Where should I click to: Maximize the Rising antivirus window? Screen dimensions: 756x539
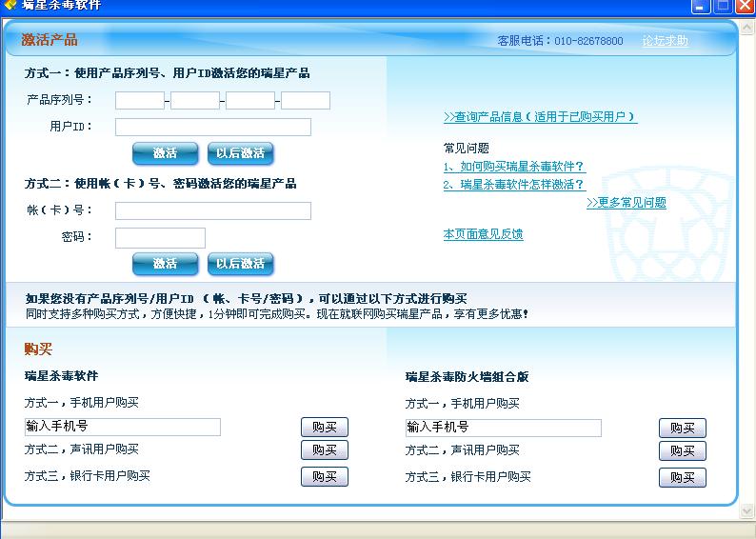pyautogui.click(x=724, y=6)
